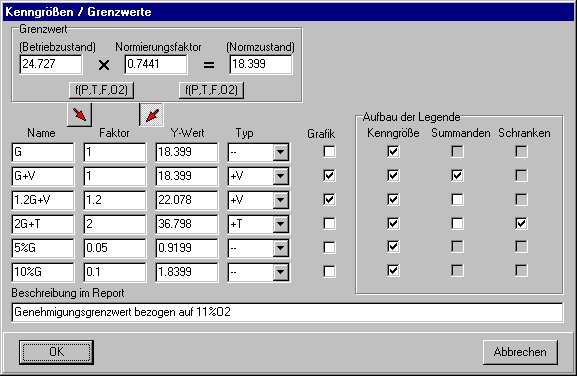Click Betriebzustand field showing 24.727
This screenshot has width=577, height=376.
[x=51, y=64]
